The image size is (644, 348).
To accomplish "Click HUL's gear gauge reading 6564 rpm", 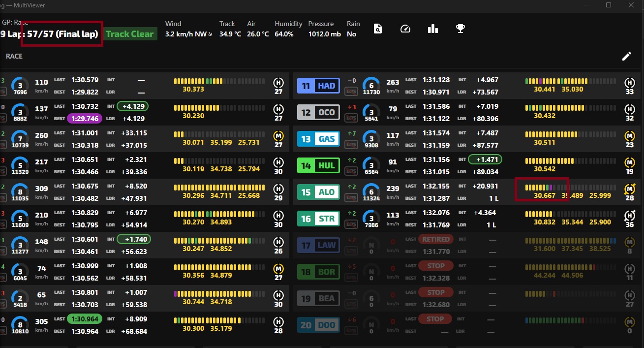I will click(371, 166).
